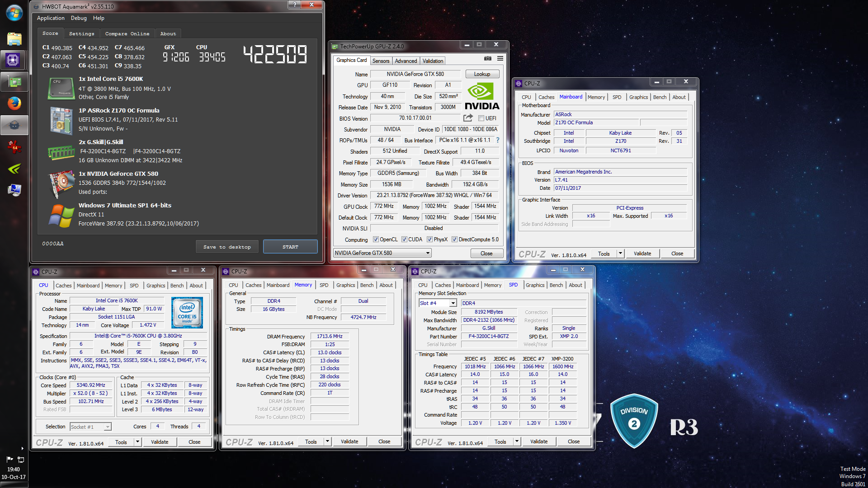Open the GPU-Z hamburger menu icon
The width and height of the screenshot is (868, 488).
tap(500, 58)
